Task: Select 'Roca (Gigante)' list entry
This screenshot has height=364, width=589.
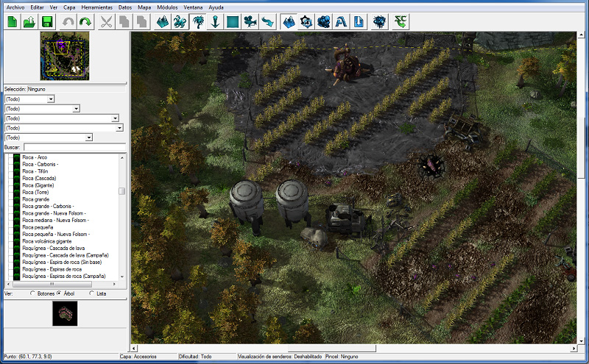Action: pyautogui.click(x=38, y=185)
